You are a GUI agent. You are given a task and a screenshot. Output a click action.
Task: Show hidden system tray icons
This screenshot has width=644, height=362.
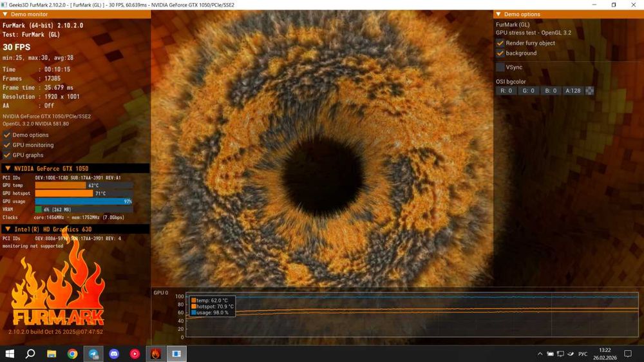(x=540, y=354)
